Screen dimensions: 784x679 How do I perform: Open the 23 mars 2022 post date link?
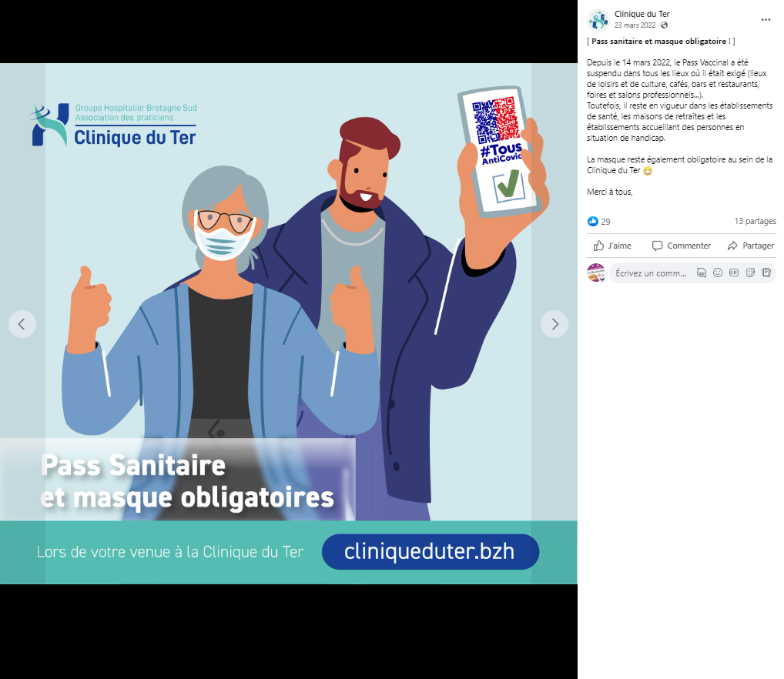pos(635,25)
